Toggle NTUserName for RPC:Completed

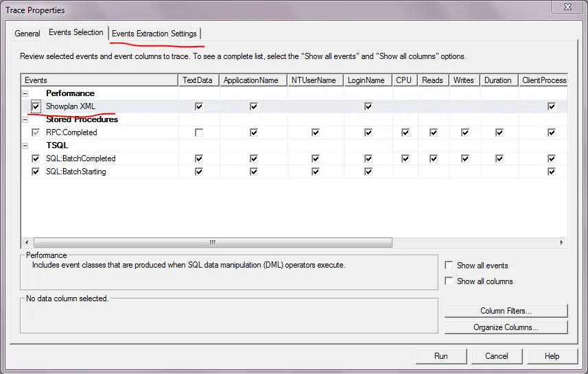[316, 132]
